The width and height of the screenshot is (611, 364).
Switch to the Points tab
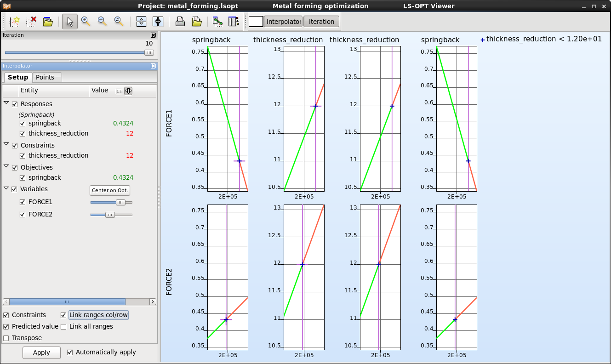click(x=45, y=78)
